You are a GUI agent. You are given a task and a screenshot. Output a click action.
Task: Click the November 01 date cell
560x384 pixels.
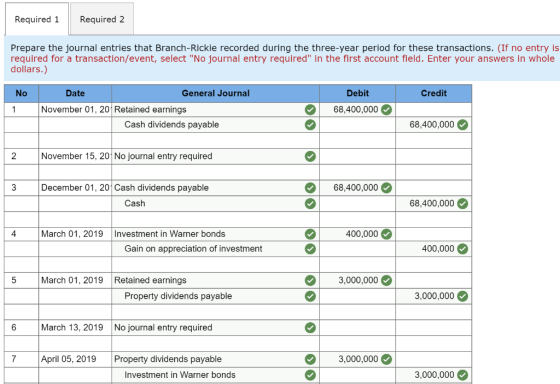(75, 110)
